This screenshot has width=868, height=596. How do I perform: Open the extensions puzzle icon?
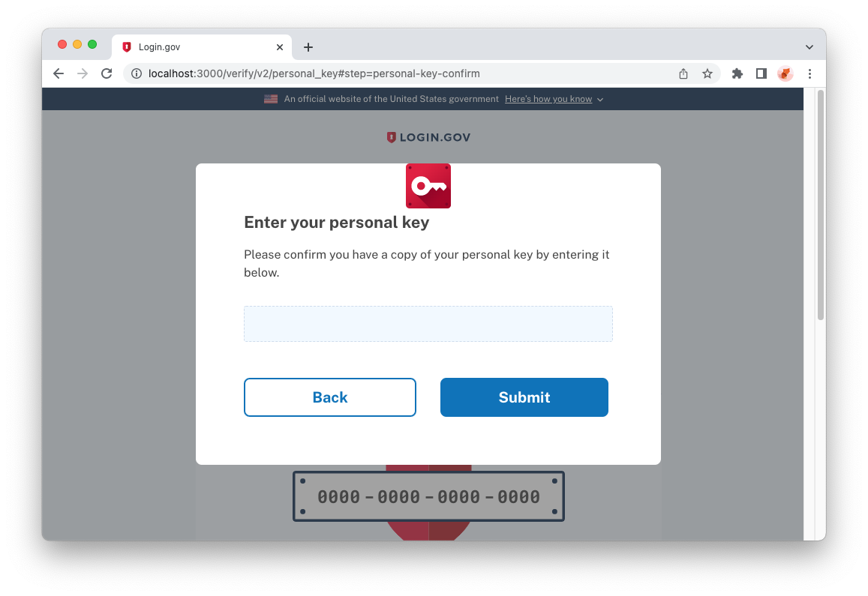pos(737,73)
